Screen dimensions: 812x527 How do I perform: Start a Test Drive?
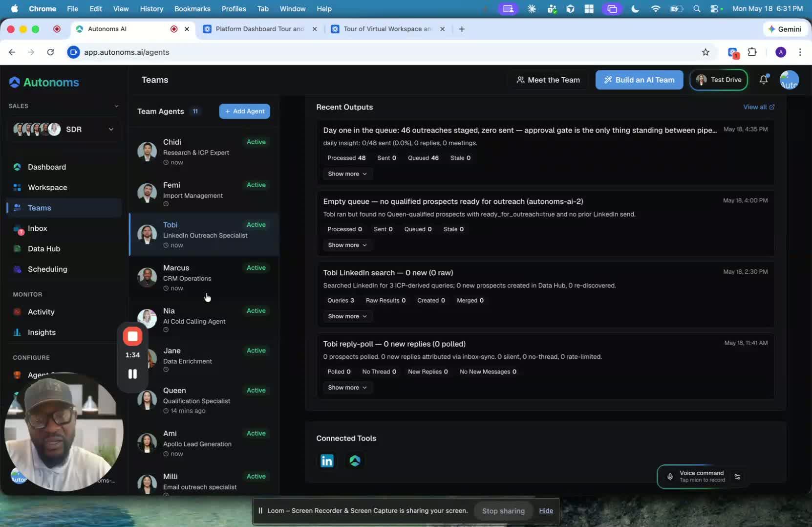pos(719,80)
